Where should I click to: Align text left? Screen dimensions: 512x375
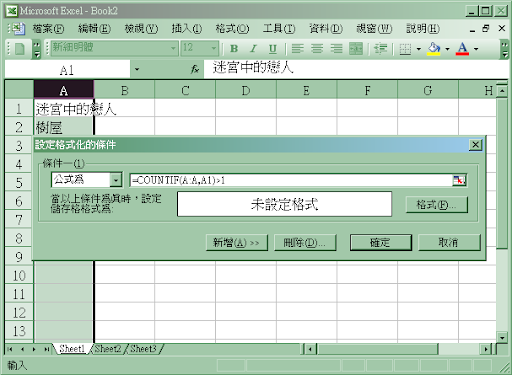297,49
